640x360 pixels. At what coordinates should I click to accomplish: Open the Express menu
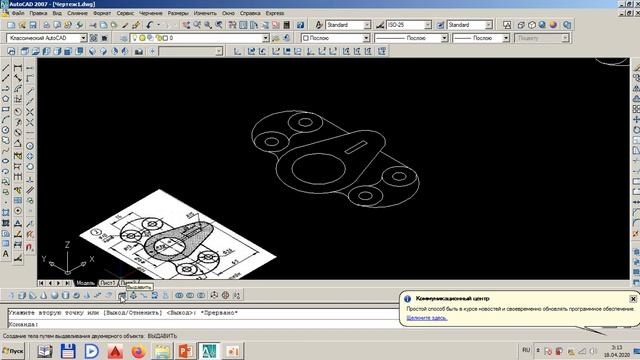(275, 13)
